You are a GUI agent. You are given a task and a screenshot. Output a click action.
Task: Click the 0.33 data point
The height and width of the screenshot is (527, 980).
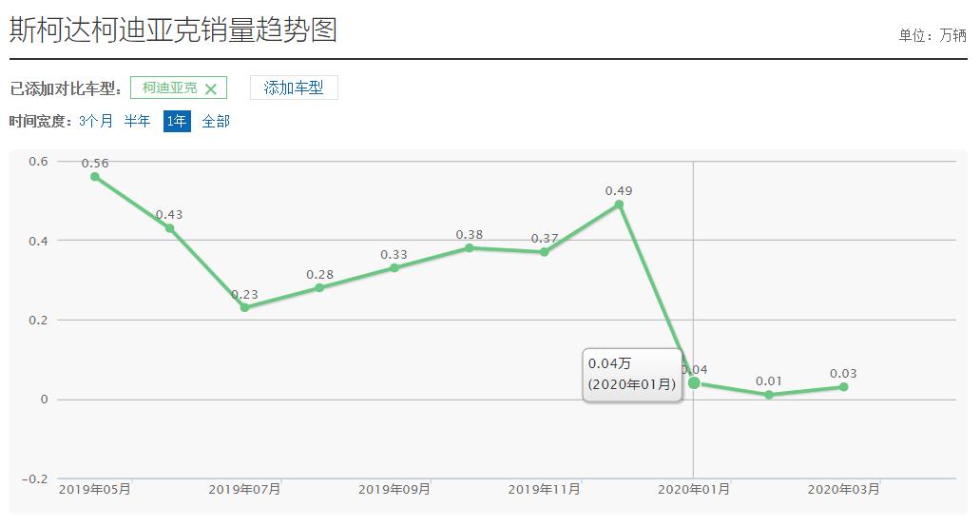(x=394, y=267)
